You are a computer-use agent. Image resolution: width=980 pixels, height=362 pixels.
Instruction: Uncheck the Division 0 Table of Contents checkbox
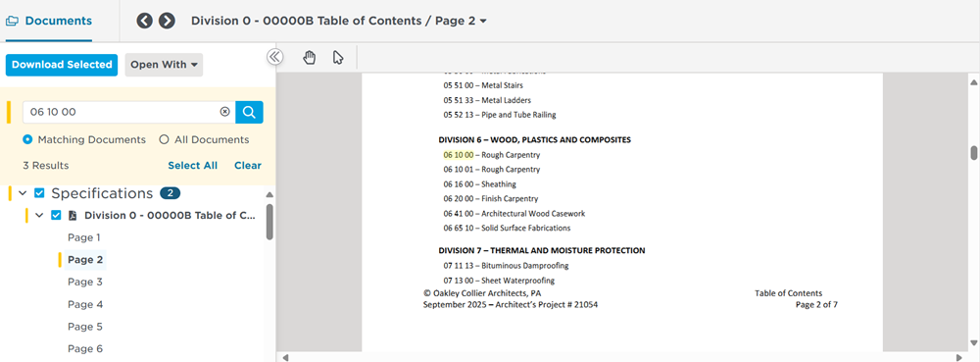[x=56, y=215]
